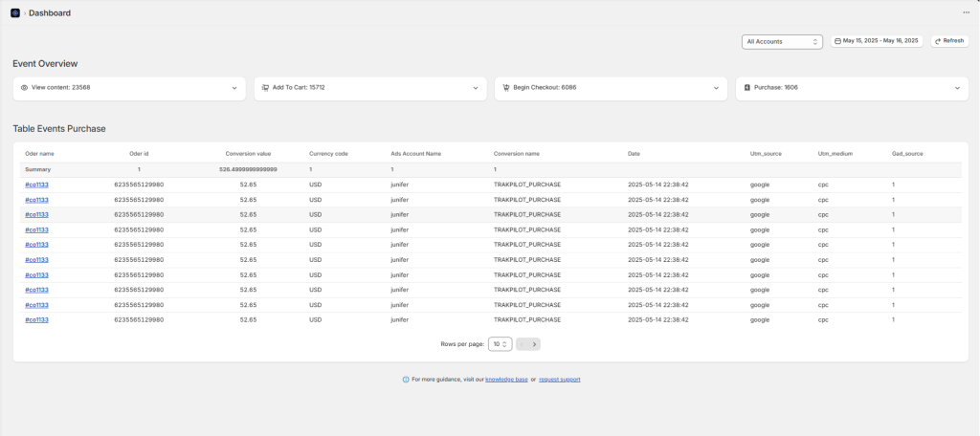Image resolution: width=980 pixels, height=436 pixels.
Task: Click the Utm_source column header
Action: [766, 154]
